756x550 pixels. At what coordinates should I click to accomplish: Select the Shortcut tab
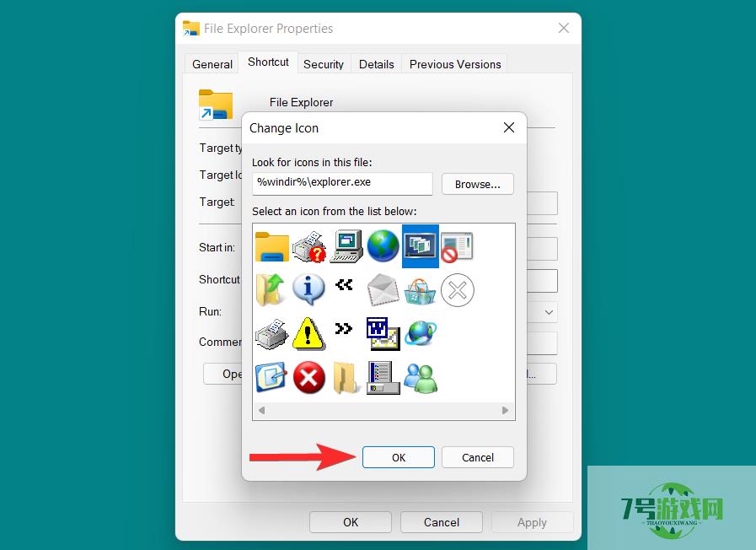(268, 62)
